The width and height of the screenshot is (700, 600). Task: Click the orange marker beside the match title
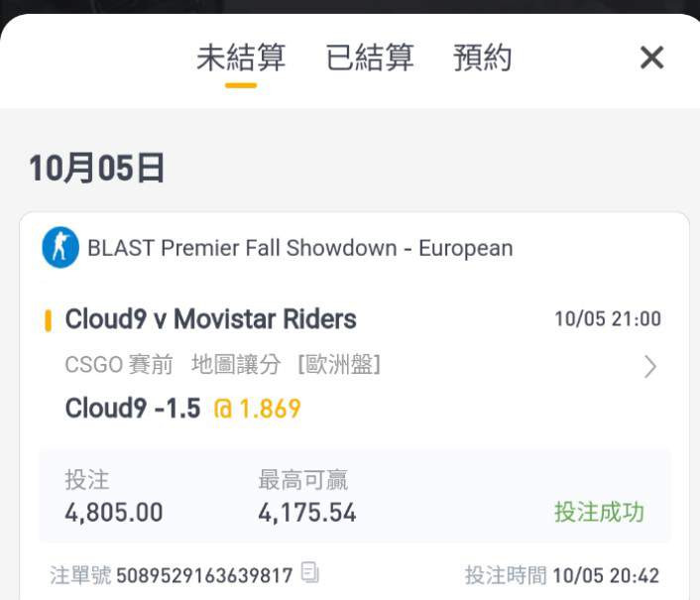[49, 320]
